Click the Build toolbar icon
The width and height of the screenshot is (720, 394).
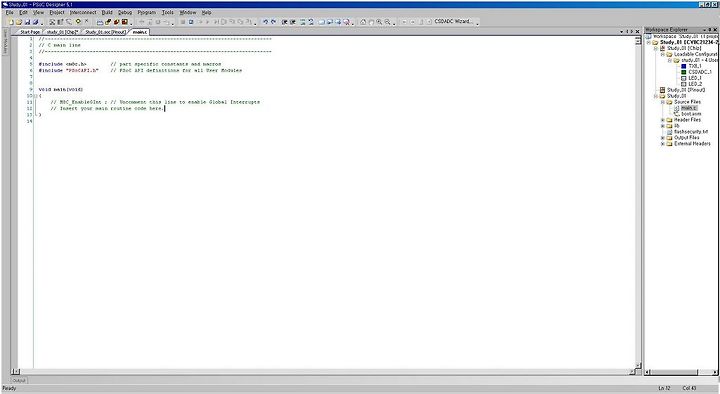(116, 22)
